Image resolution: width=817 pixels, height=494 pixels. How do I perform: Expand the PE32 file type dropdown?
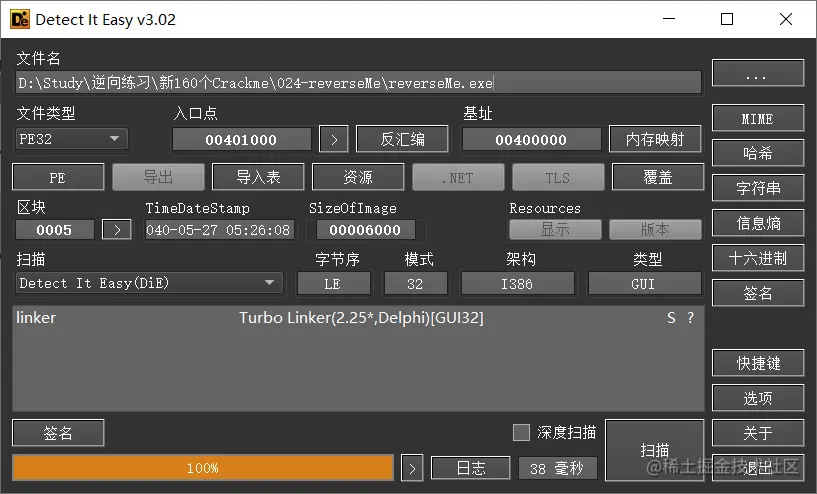pos(71,139)
